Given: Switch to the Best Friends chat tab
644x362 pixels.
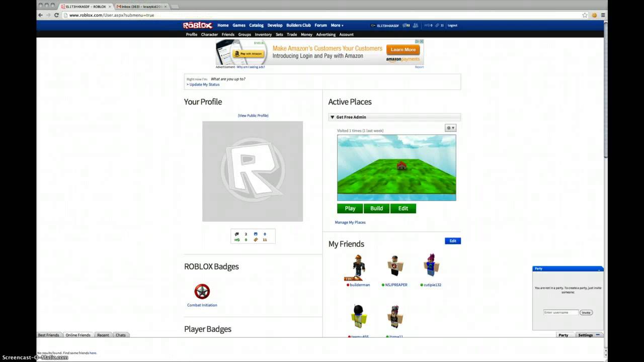Looking at the screenshot, I should pos(49,335).
